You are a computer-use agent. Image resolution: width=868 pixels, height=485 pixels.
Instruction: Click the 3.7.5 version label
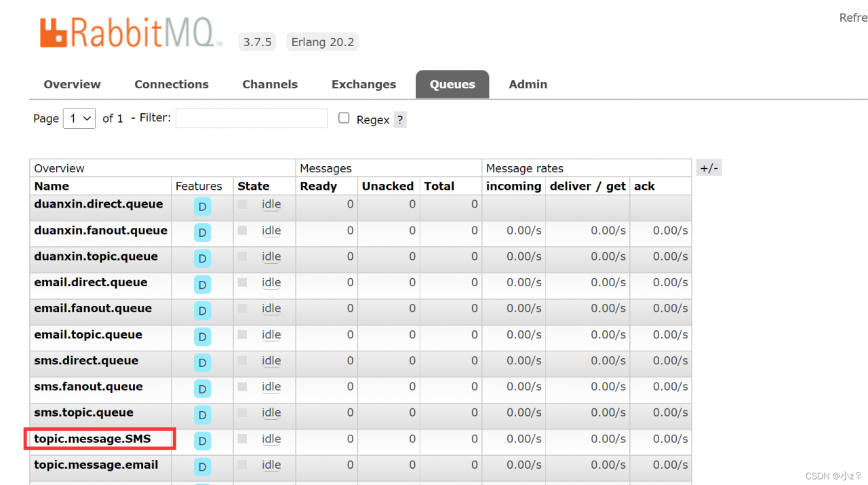click(258, 42)
